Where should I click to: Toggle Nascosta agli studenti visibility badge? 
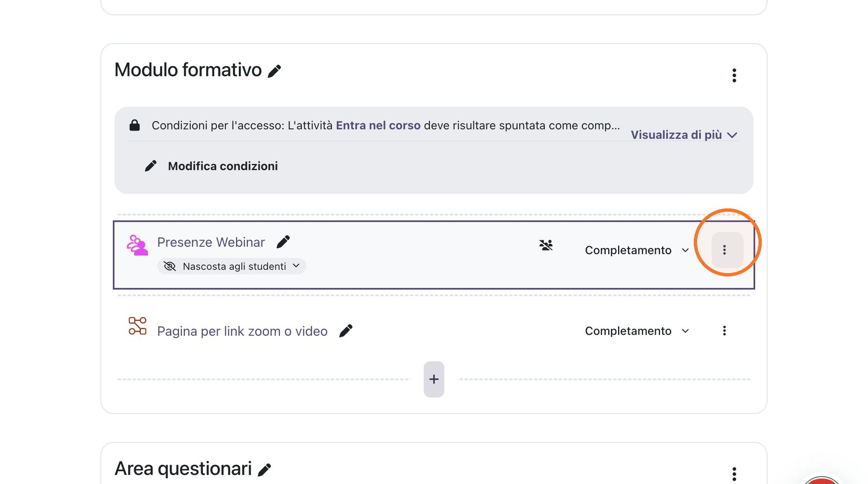tap(231, 266)
